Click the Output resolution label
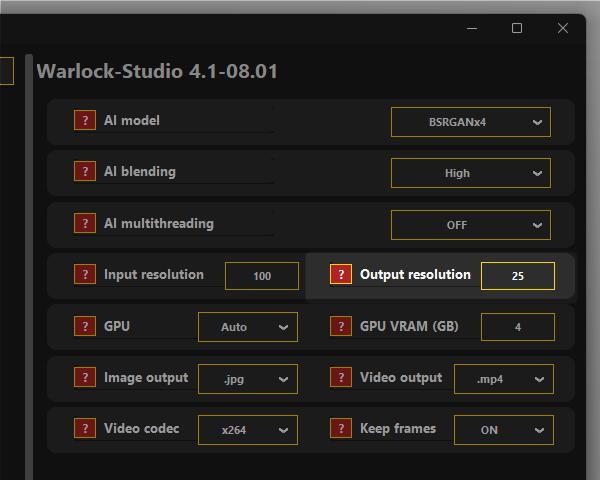 pos(415,274)
